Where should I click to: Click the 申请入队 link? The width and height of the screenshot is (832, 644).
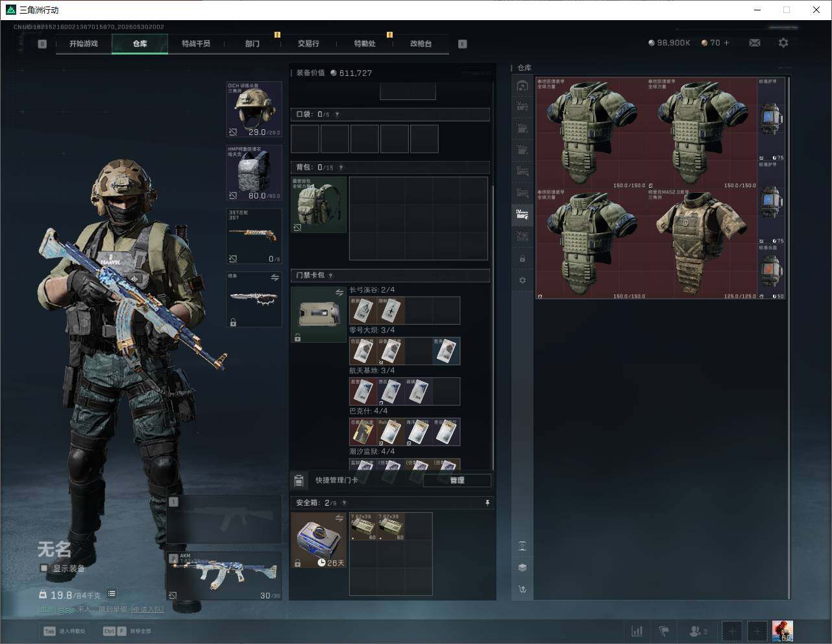(x=147, y=610)
